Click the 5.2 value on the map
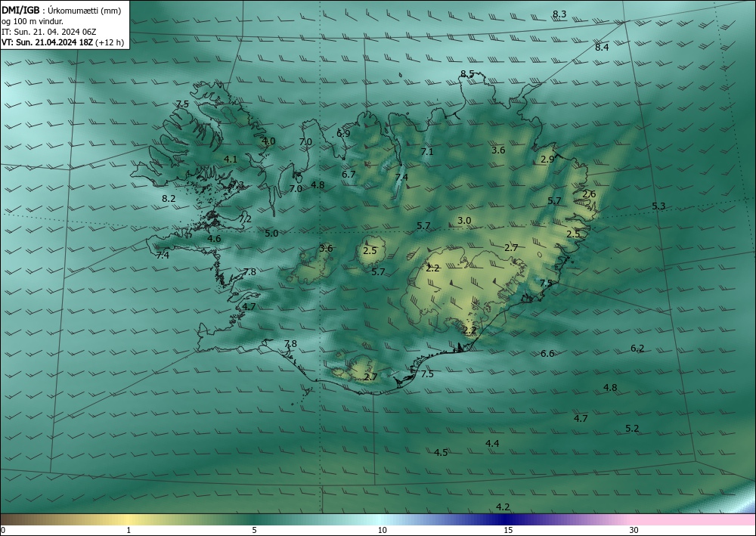Image resolution: width=756 pixels, height=536 pixels. click(632, 429)
